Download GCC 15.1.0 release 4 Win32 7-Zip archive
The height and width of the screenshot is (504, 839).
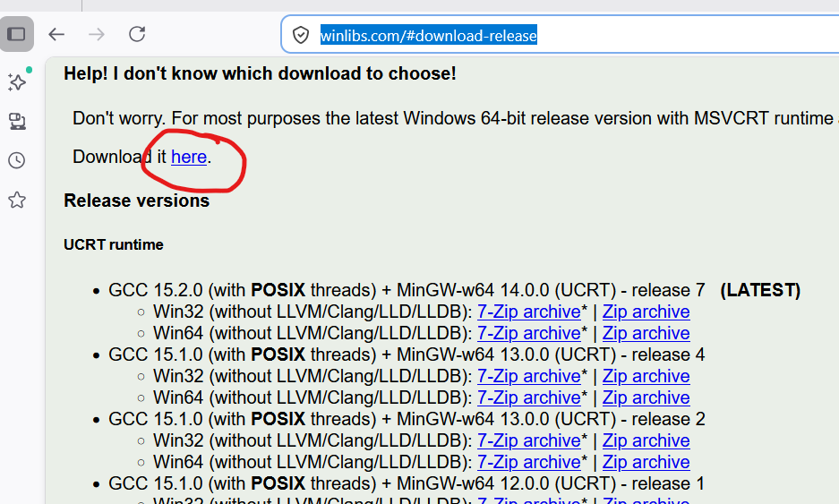(x=528, y=376)
